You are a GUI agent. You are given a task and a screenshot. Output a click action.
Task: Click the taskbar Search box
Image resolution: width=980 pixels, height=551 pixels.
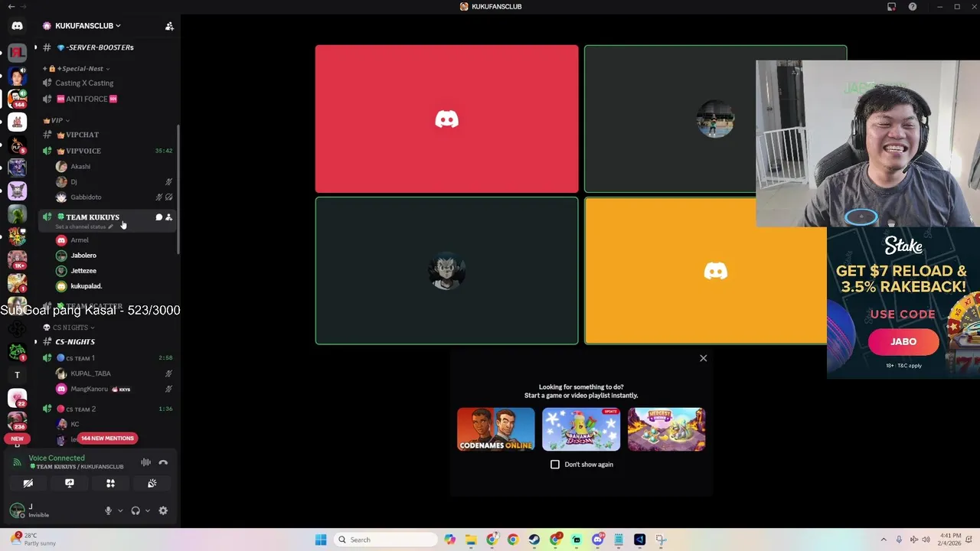click(x=386, y=540)
